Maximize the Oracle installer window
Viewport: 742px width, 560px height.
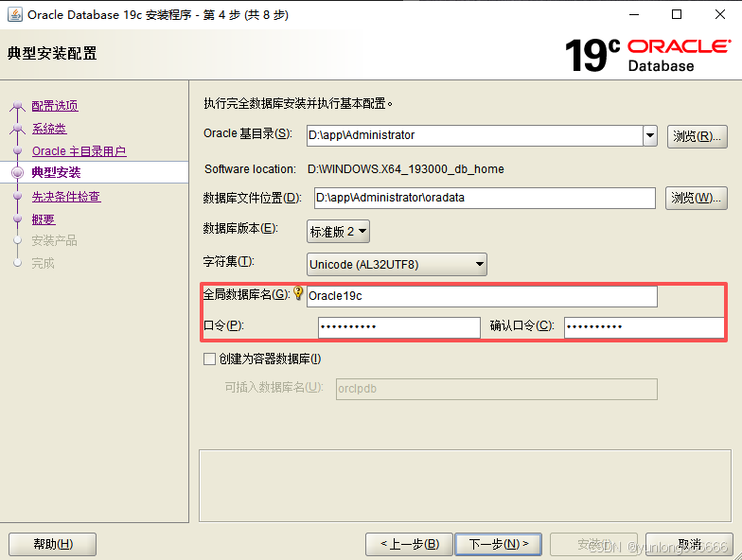(x=677, y=15)
